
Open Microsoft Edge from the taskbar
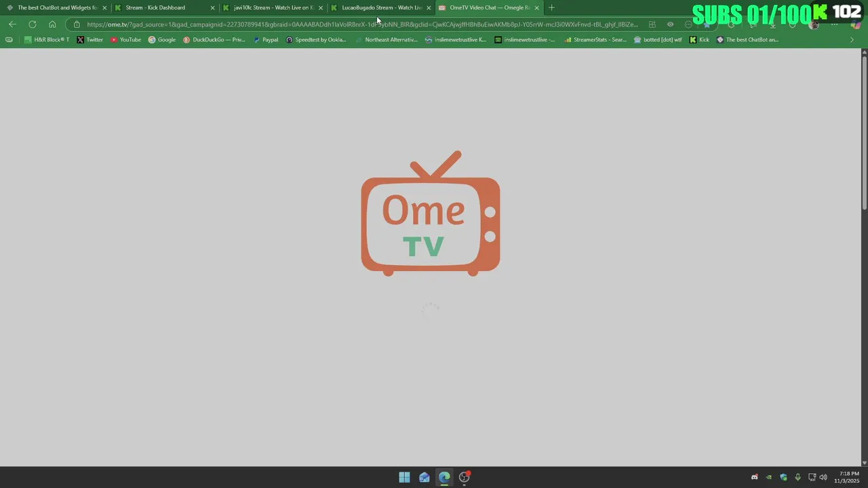(444, 477)
